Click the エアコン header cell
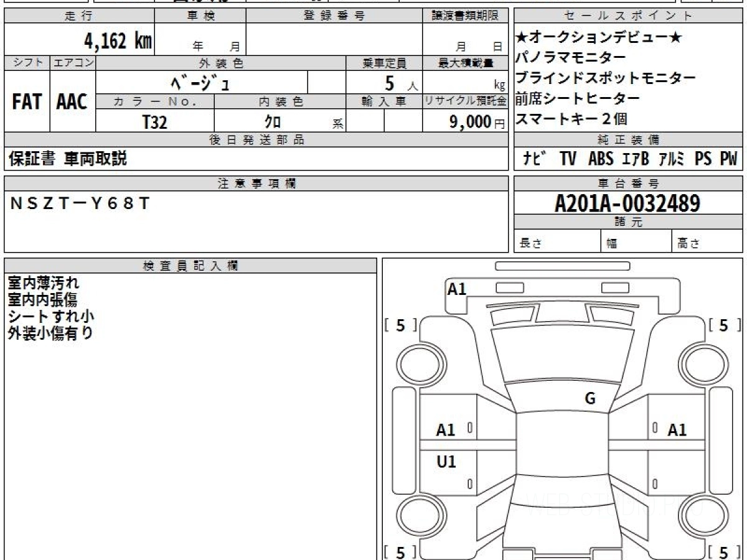 73,63
